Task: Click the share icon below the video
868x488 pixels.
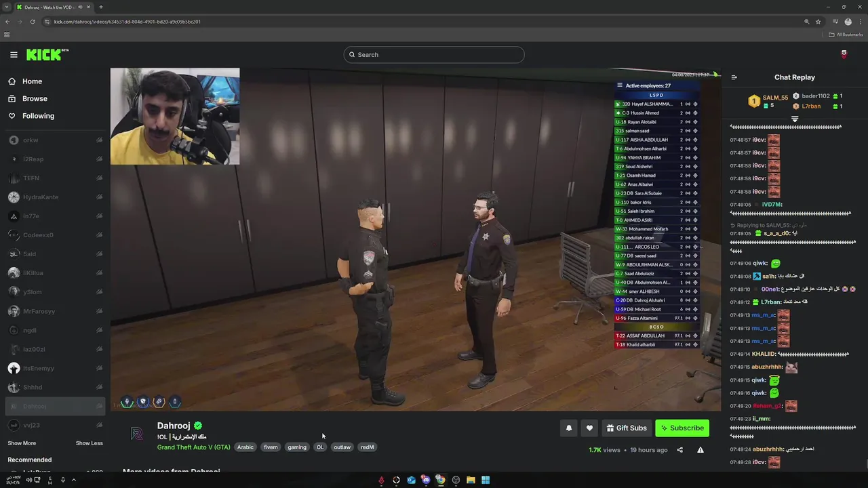Action: (x=679, y=450)
